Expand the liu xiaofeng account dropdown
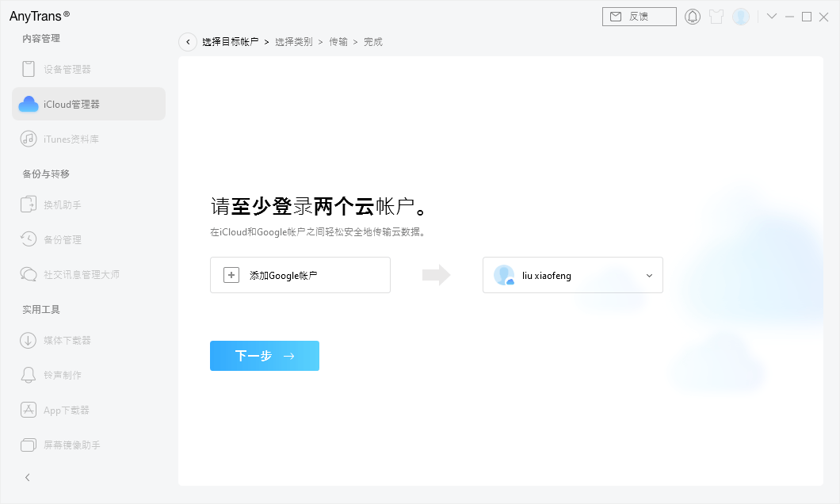This screenshot has width=840, height=504. click(649, 275)
